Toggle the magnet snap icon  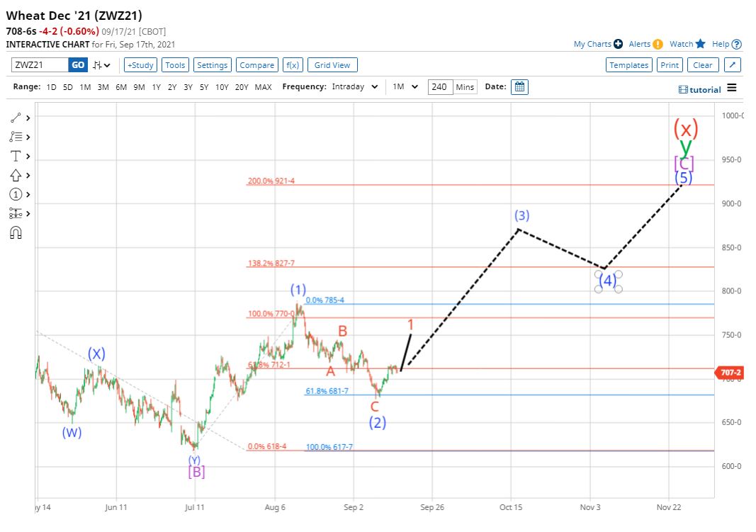16,233
